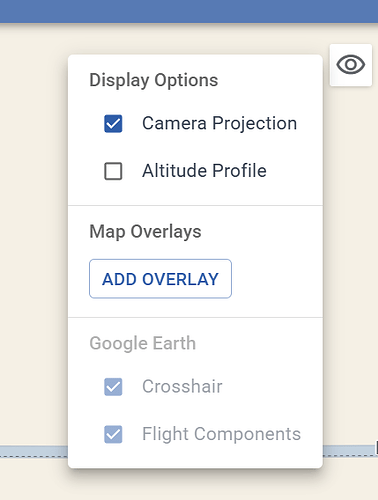Toggle the greyed-out Crosshair checkbox
This screenshot has width=378, height=500.
(113, 387)
